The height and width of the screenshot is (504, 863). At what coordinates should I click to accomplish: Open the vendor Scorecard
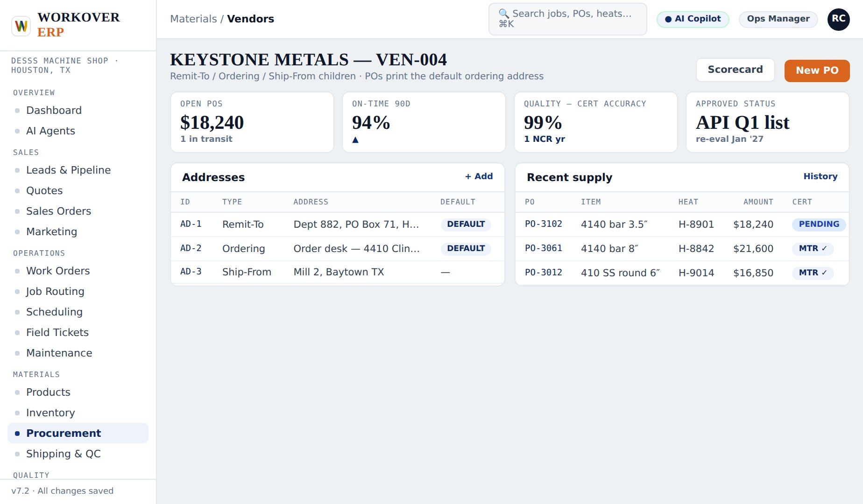(x=735, y=70)
